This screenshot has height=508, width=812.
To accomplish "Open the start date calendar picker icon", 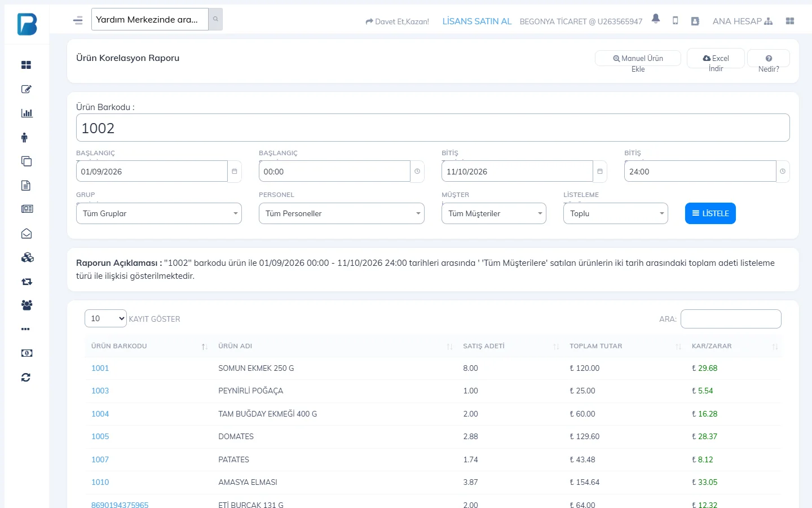I will 235,172.
